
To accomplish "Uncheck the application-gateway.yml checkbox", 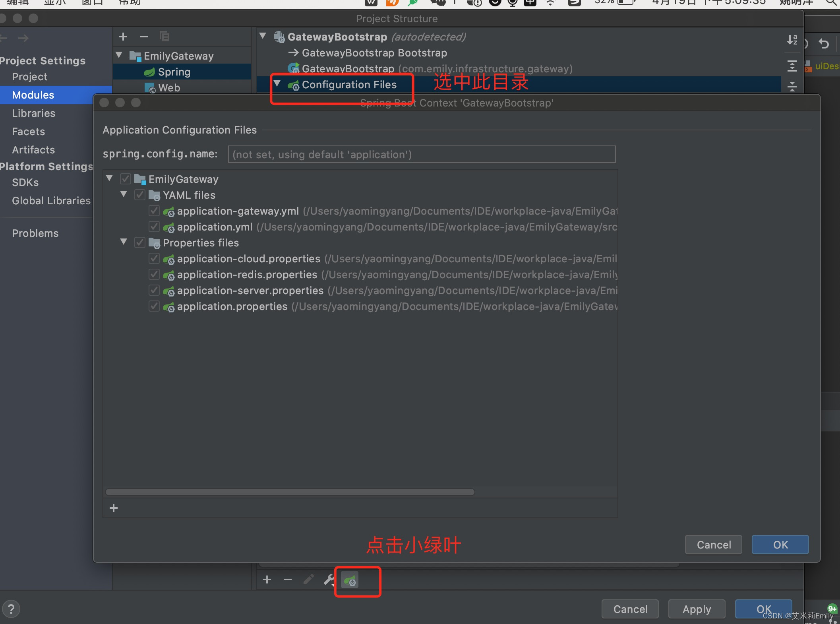I will click(x=154, y=211).
